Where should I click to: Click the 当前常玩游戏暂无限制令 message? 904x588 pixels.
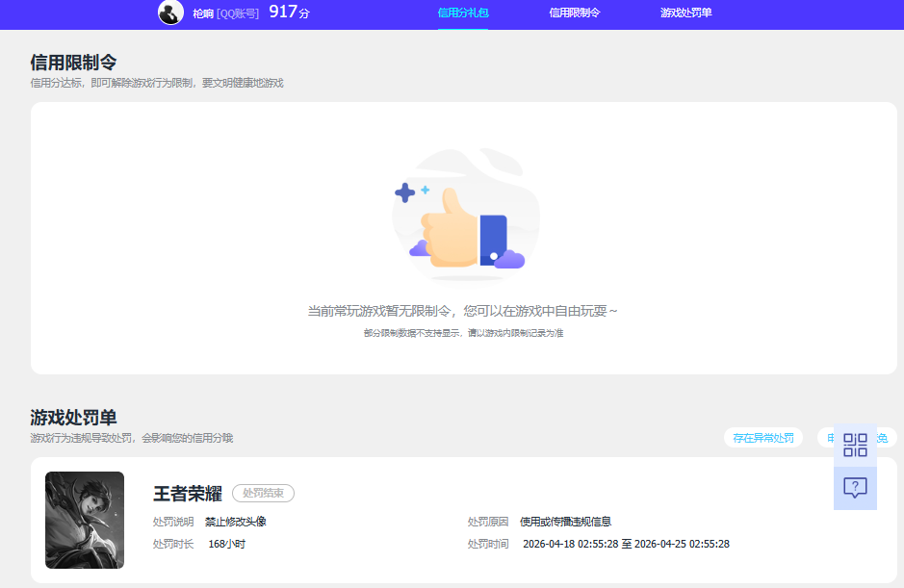[x=462, y=311]
